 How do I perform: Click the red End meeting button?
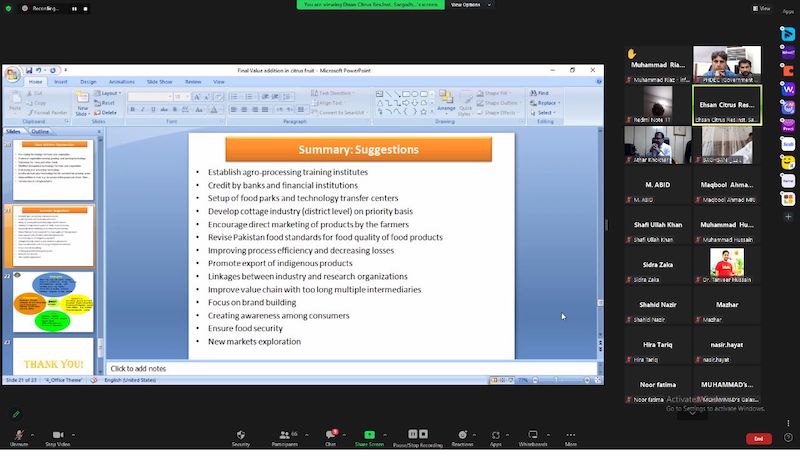tap(758, 439)
